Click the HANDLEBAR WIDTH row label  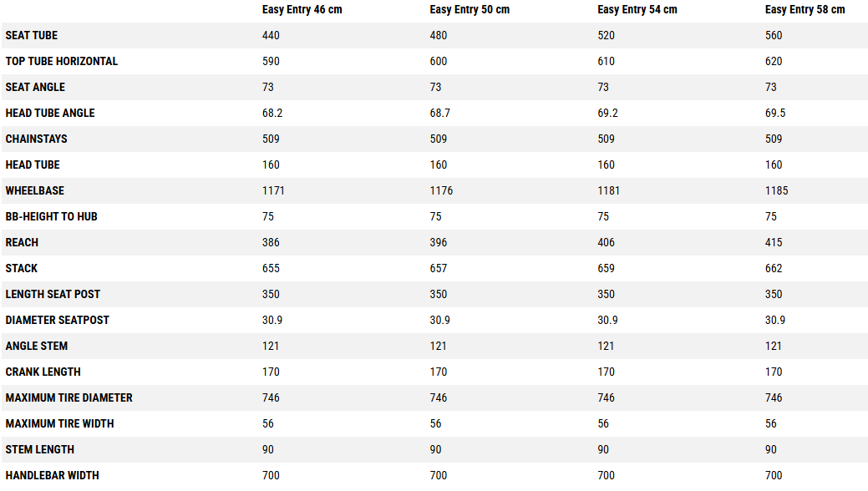coord(53,476)
